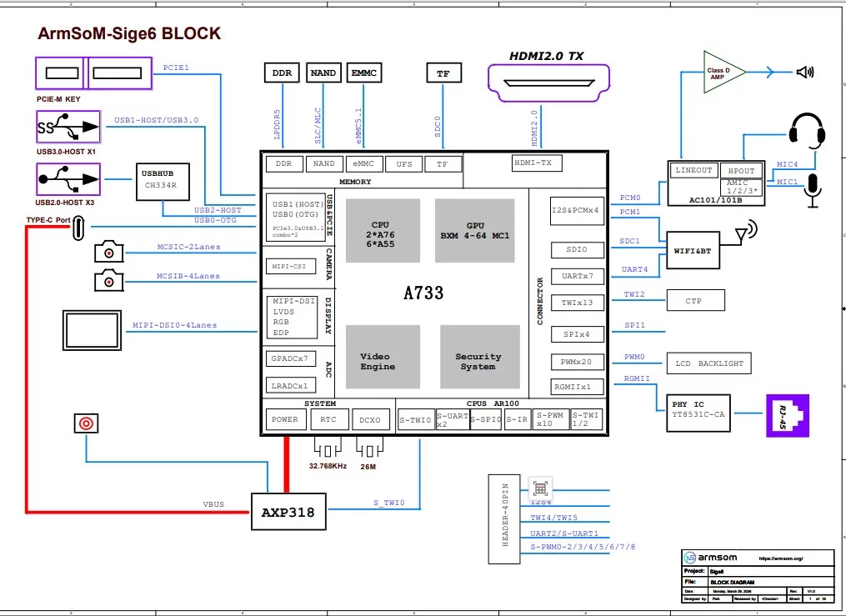Screen dimensions: 846x616
Task: Click the small GPIO icon above I2S4
Action: pos(540,488)
